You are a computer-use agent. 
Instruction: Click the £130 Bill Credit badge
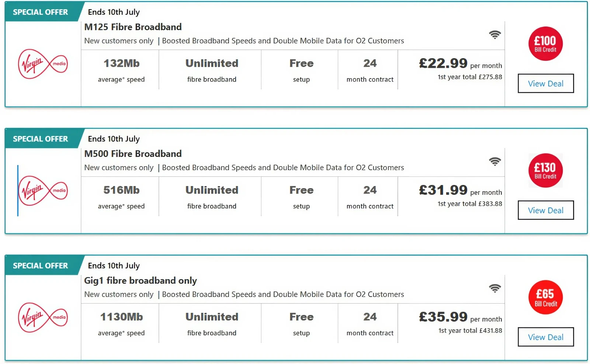pos(545,171)
